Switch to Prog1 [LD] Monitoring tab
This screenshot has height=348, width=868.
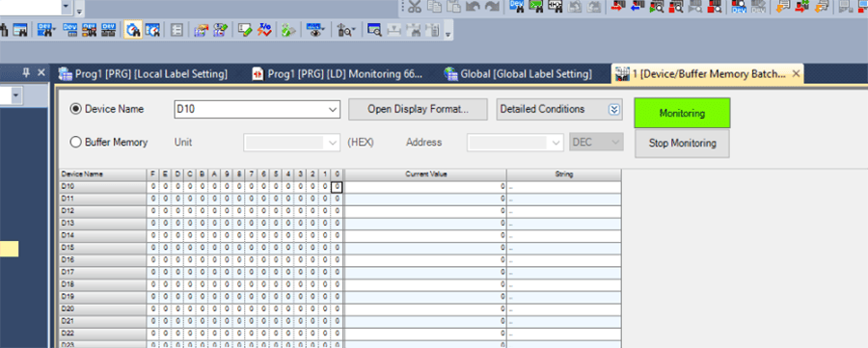coord(337,73)
